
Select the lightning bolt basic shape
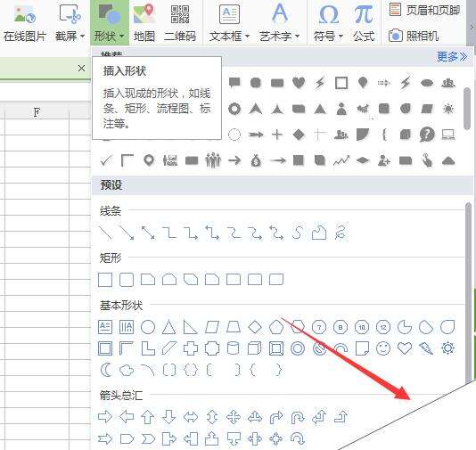click(426, 348)
